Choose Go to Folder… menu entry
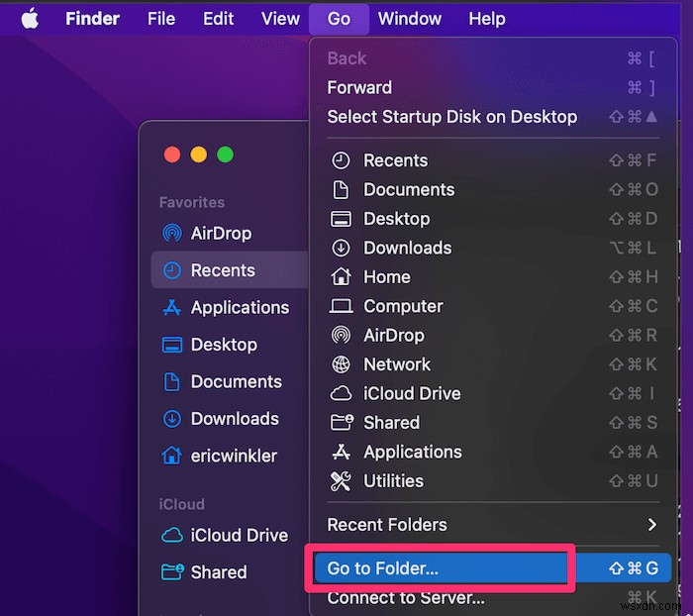Viewport: 693px width, 616px height. [493, 568]
